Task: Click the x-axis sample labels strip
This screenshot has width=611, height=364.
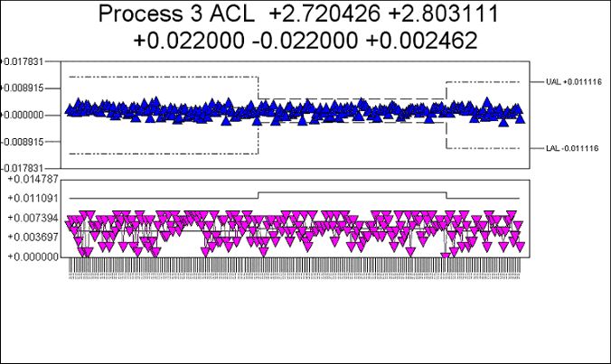Action: tap(296, 268)
